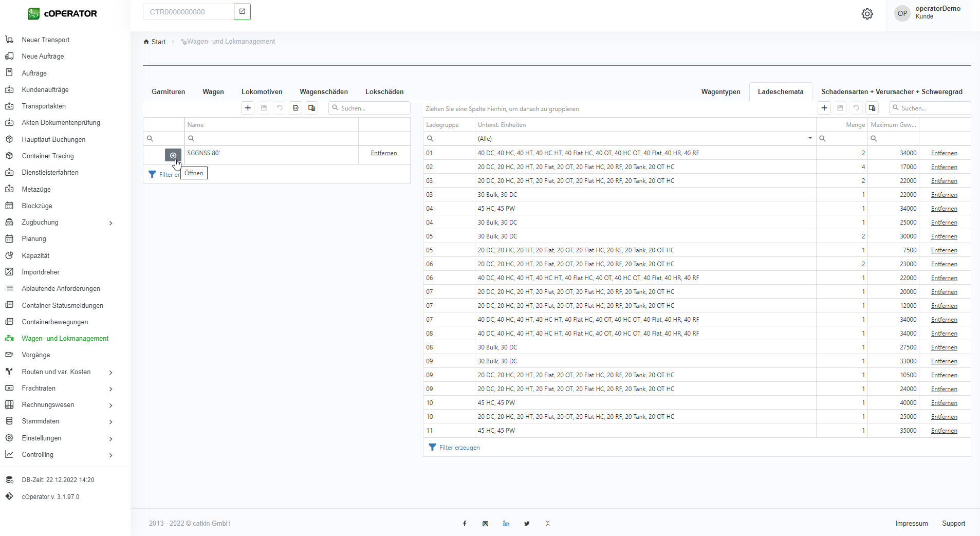Open Container Tracing in the sidebar
This screenshot has width=980, height=536.
[48, 156]
